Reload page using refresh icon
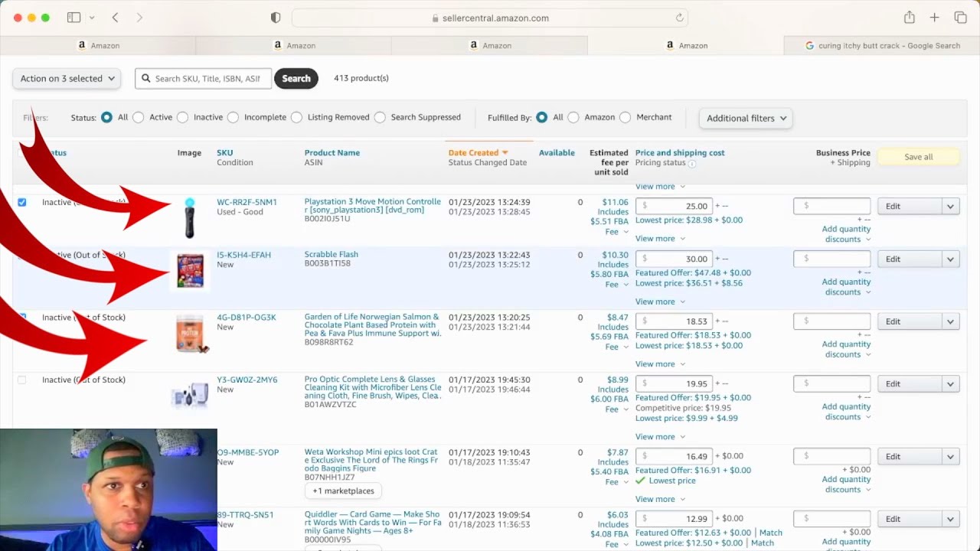 click(x=679, y=18)
